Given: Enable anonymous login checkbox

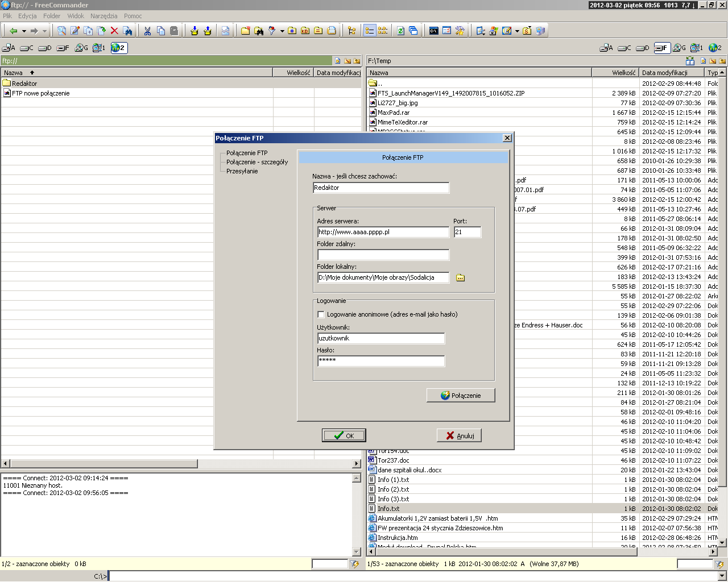Looking at the screenshot, I should (x=321, y=314).
